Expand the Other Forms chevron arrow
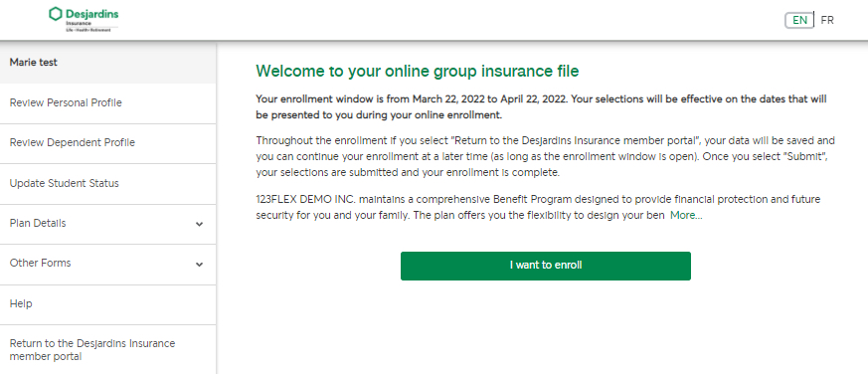Image resolution: width=868 pixels, height=374 pixels. tap(199, 265)
